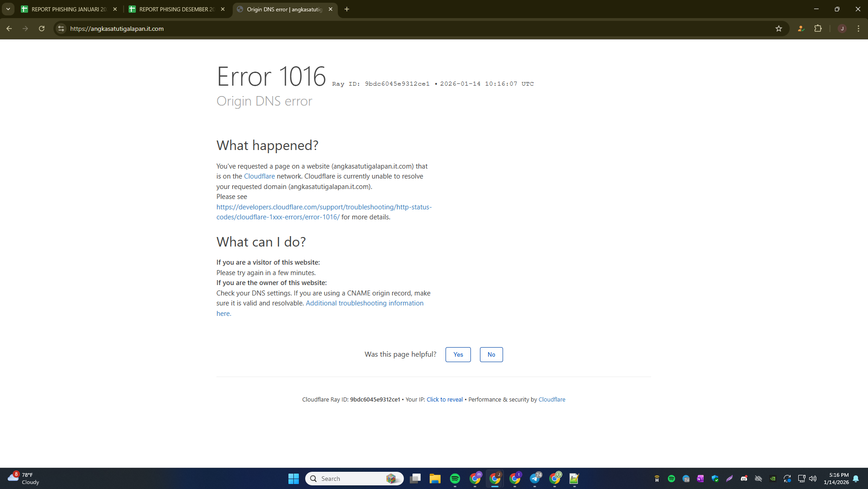868x489 pixels.
Task: Open Windows Security shield tray icon
Action: point(715,479)
